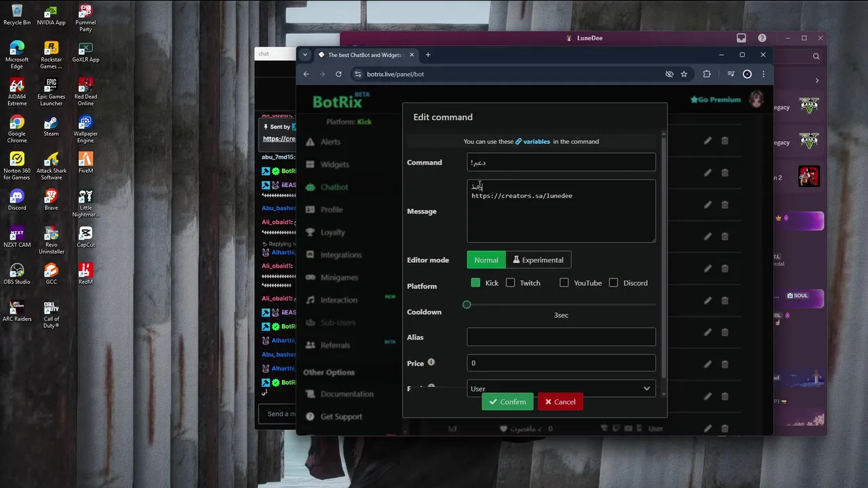This screenshot has width=868, height=488.
Task: Launch ARC Raiders from desktop
Action: tap(17, 311)
